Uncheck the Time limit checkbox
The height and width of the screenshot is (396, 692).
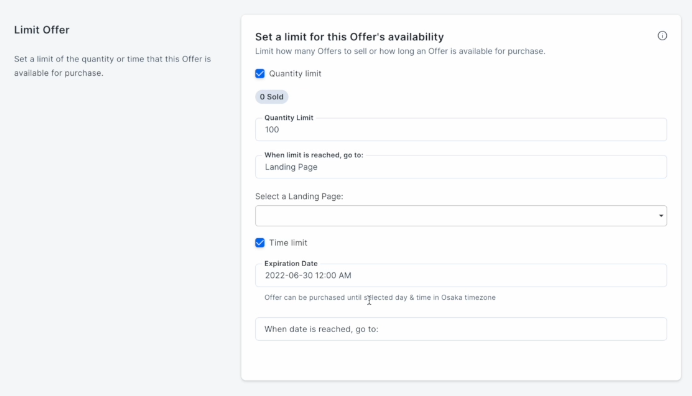click(x=260, y=243)
